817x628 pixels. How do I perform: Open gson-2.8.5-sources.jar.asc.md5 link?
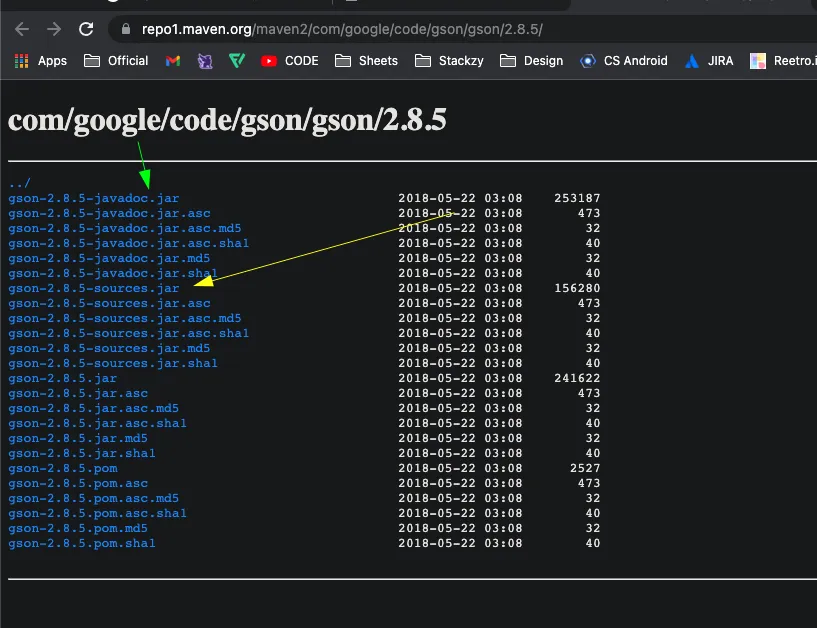click(x=125, y=318)
